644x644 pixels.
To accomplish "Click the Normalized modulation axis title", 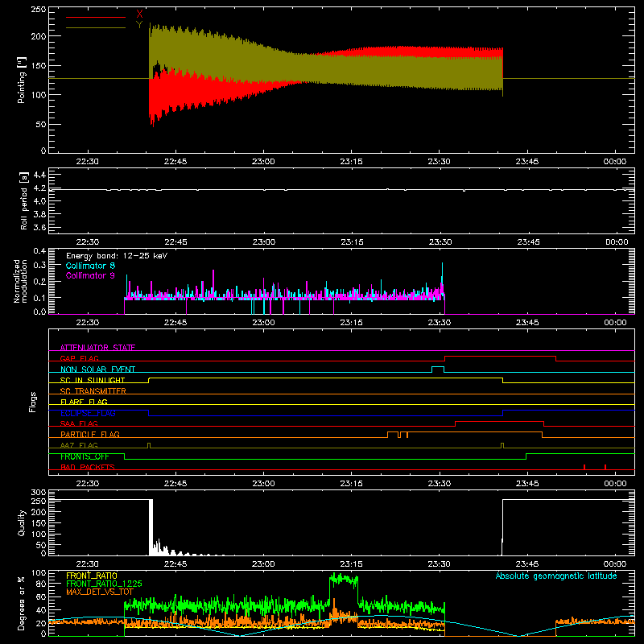I will point(20,281).
